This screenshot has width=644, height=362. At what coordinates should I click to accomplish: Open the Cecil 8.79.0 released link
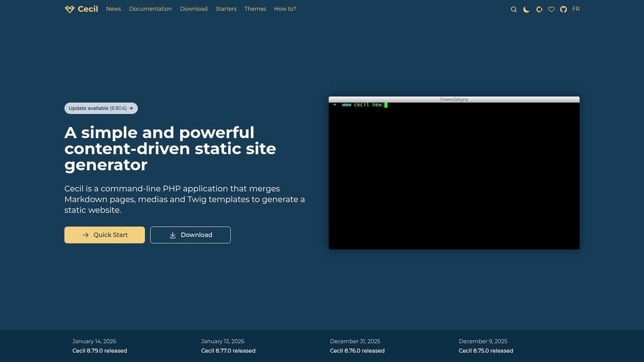pos(99,350)
